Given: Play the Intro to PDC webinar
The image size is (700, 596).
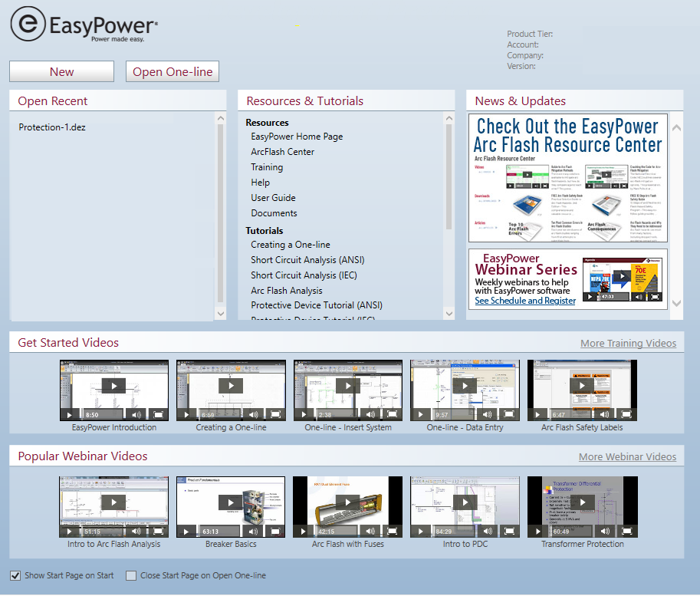Looking at the screenshot, I should coord(465,502).
